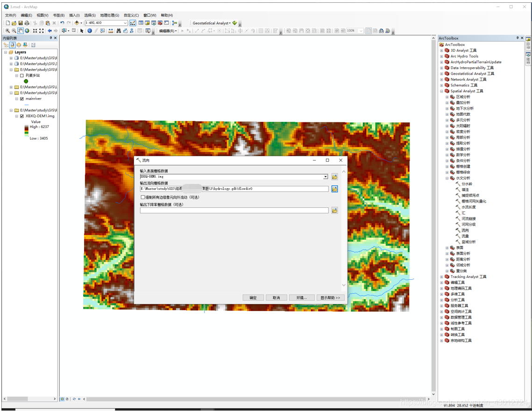List layers by source
The image size is (532, 411).
click(x=12, y=45)
